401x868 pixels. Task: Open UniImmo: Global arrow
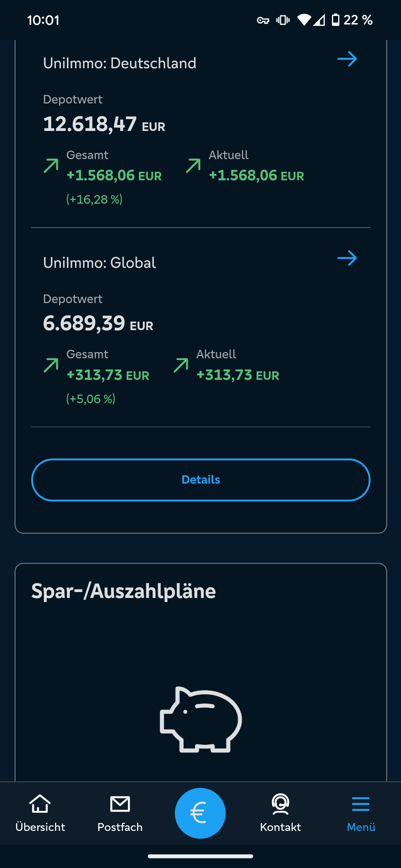(x=347, y=258)
